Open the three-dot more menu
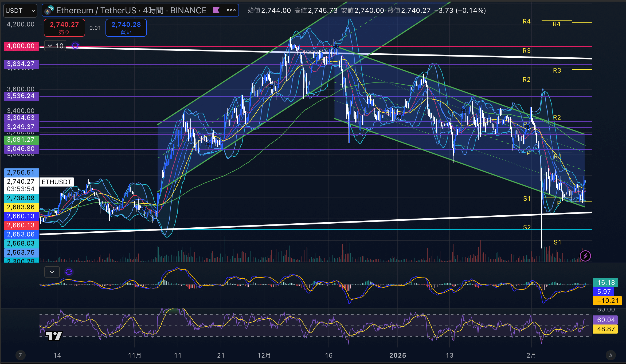Viewport: 626px width, 364px height. (x=231, y=10)
